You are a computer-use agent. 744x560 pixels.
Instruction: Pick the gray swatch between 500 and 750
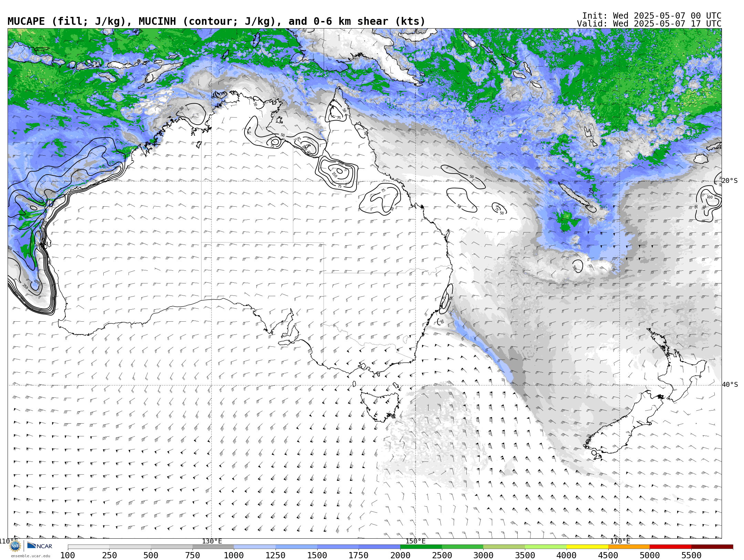point(172,547)
